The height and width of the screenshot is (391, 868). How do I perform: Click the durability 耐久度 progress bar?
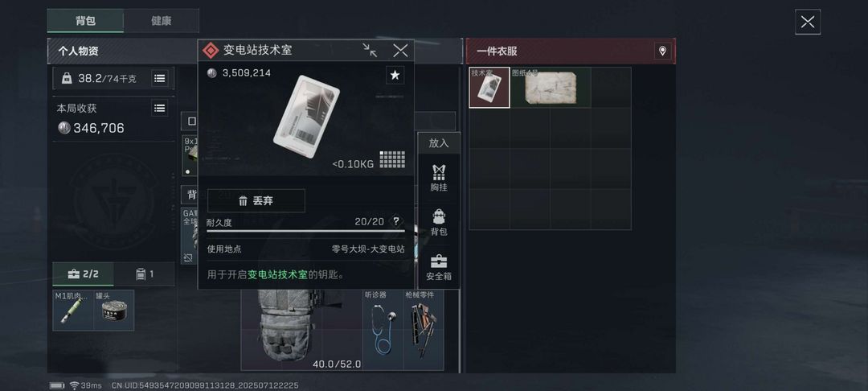coord(305,231)
